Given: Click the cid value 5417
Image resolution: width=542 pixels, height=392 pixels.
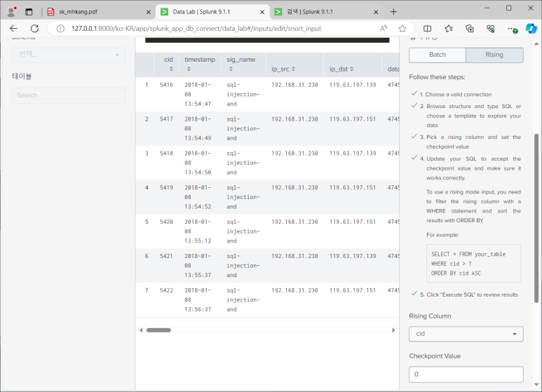Looking at the screenshot, I should coord(166,119).
